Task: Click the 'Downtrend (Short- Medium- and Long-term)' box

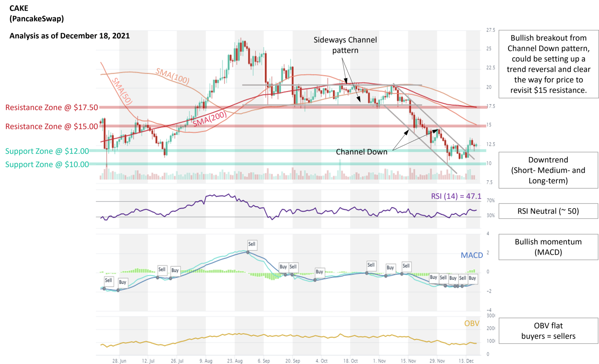Action: (x=548, y=170)
